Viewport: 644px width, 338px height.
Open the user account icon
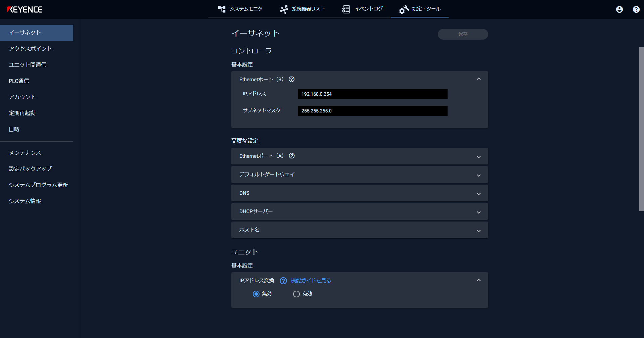[x=619, y=9]
